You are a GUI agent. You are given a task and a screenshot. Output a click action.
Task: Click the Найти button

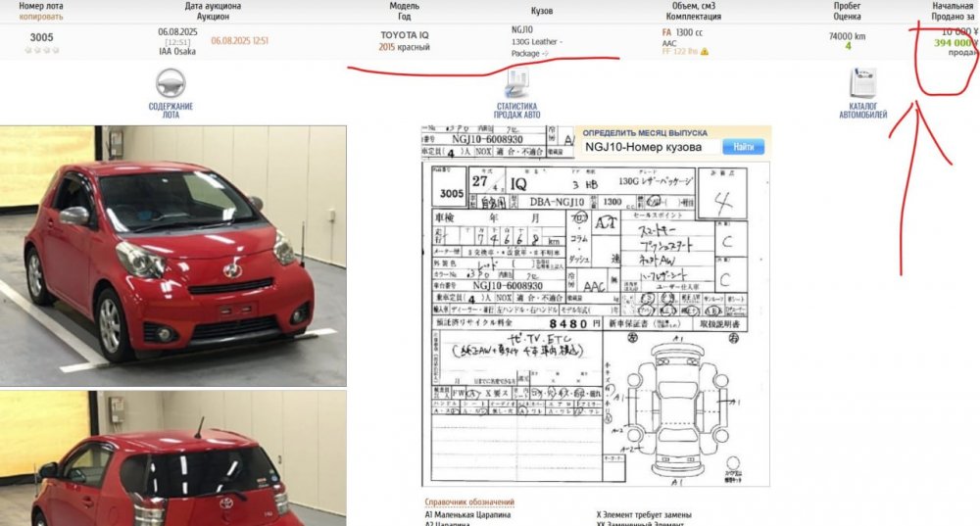743,147
